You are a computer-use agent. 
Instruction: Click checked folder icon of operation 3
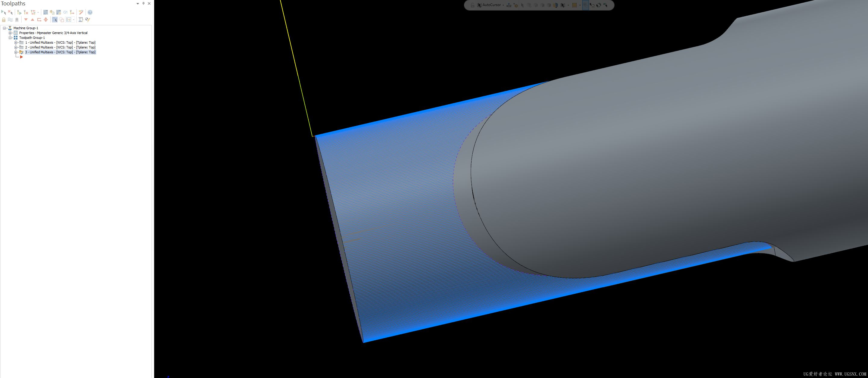pyautogui.click(x=21, y=52)
